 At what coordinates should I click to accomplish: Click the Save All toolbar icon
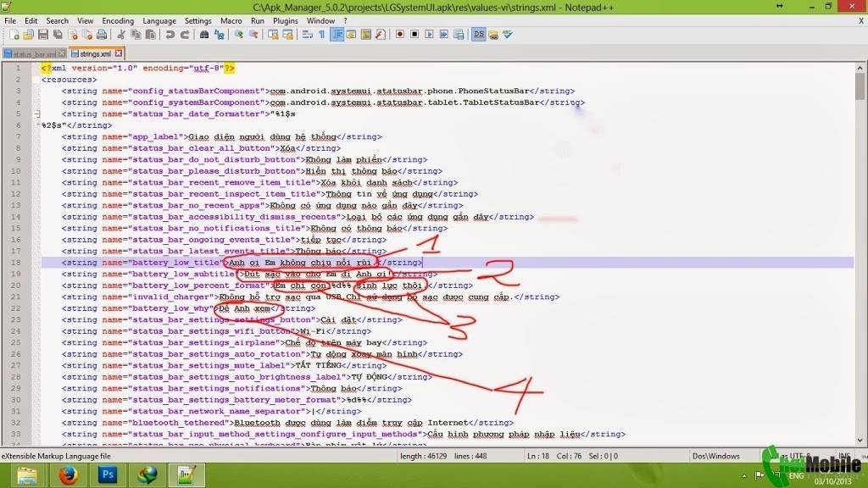pyautogui.click(x=58, y=35)
